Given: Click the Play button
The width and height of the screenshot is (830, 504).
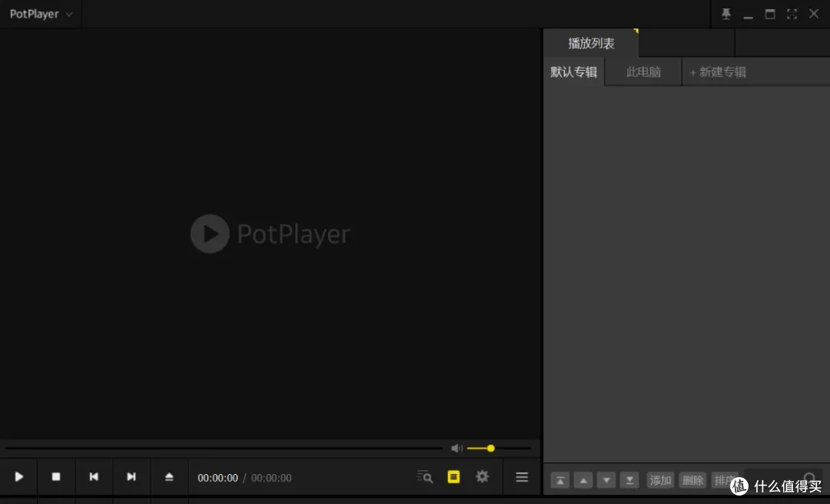Looking at the screenshot, I should (x=18, y=477).
